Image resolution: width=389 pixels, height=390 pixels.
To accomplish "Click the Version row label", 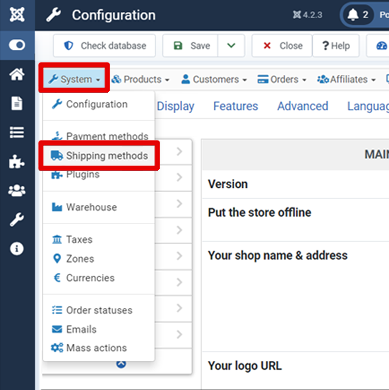I will click(228, 184).
